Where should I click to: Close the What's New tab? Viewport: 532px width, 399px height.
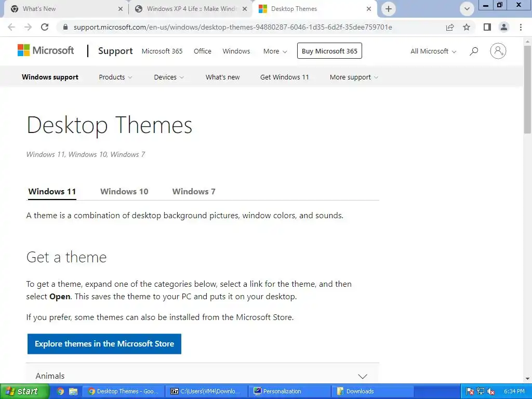point(121,9)
